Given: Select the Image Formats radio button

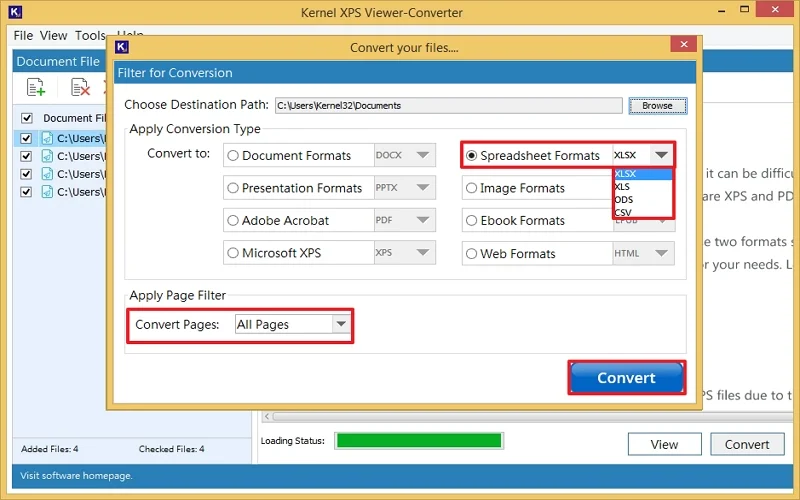Looking at the screenshot, I should click(x=471, y=188).
